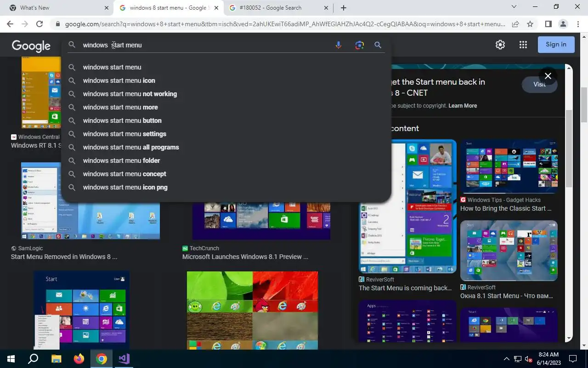Close the #180052 Google Search tab
This screenshot has width=588, height=368.
point(326,8)
